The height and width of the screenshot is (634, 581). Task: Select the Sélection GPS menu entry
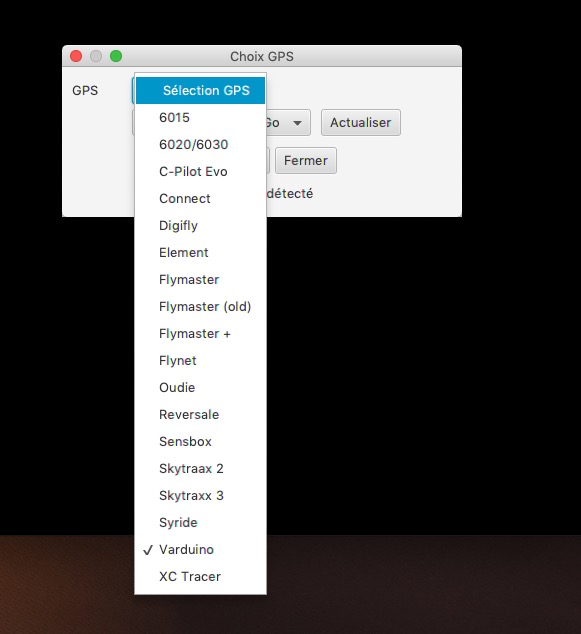pyautogui.click(x=200, y=91)
